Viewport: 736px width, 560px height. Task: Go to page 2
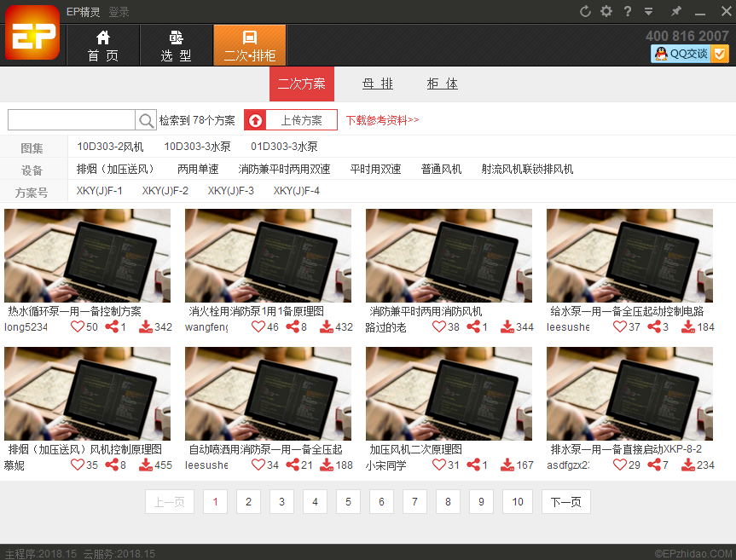248,502
